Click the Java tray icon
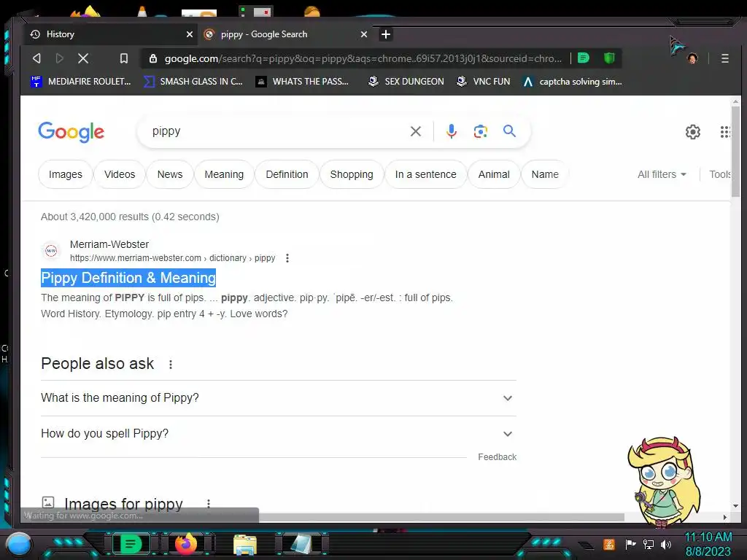Viewport: 747px width, 560px height. coord(609,544)
